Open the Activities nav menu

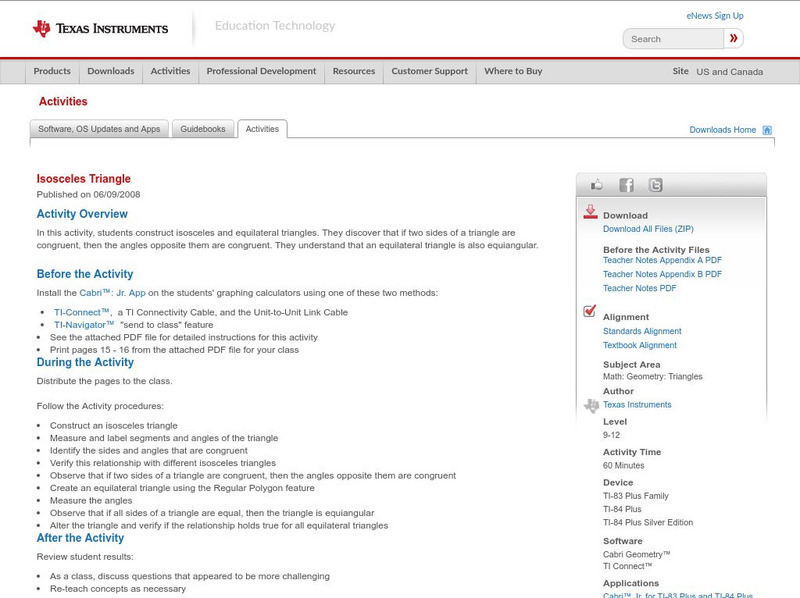(170, 71)
